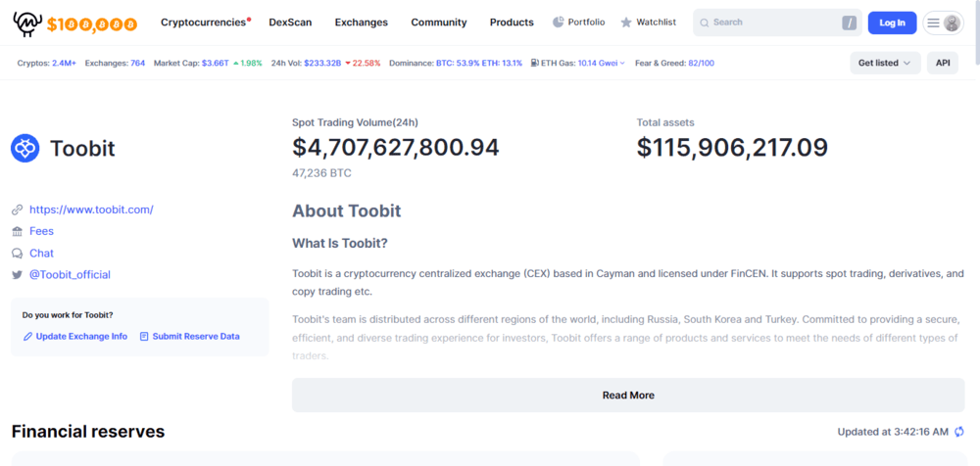Click the Update Exchange Info pencil icon
Image resolution: width=980 pixels, height=466 pixels.
27,336
